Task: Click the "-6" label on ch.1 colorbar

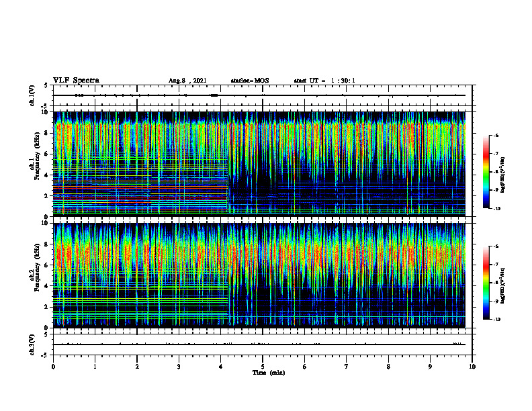Action: click(x=496, y=135)
